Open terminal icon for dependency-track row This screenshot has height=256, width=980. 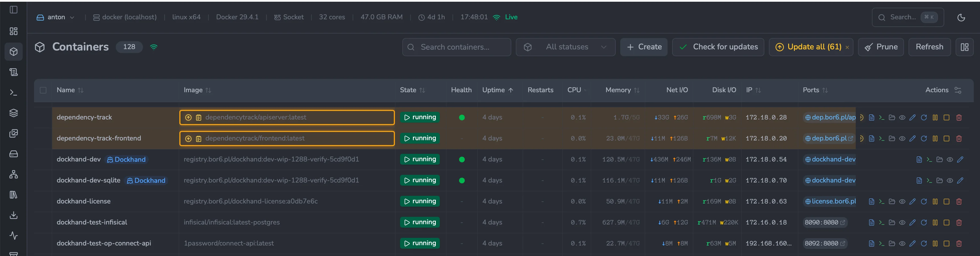[x=882, y=117]
